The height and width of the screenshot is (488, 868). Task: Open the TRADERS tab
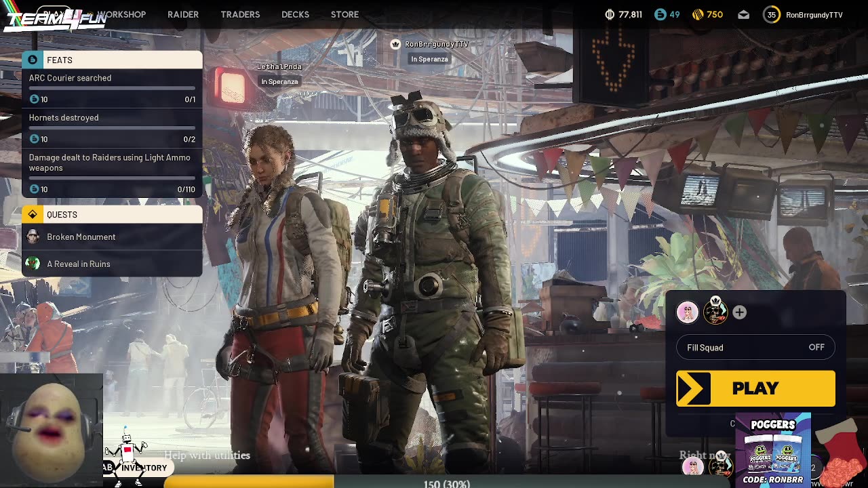(240, 14)
